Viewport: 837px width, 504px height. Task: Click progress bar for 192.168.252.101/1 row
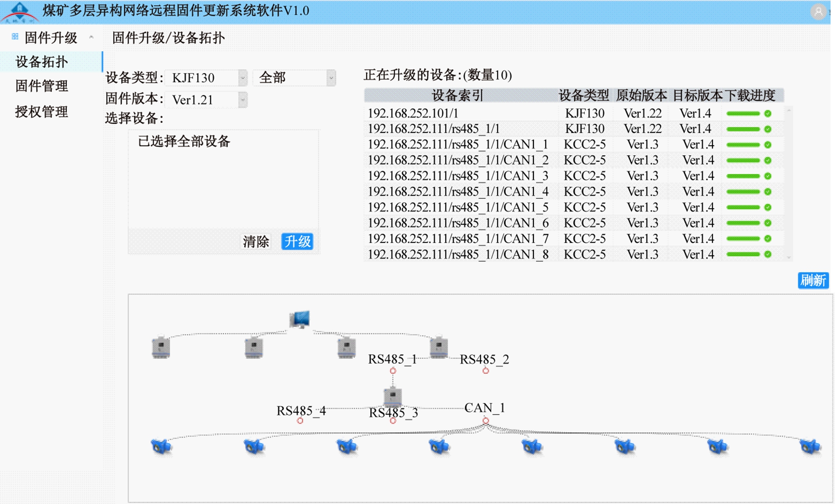click(x=743, y=114)
